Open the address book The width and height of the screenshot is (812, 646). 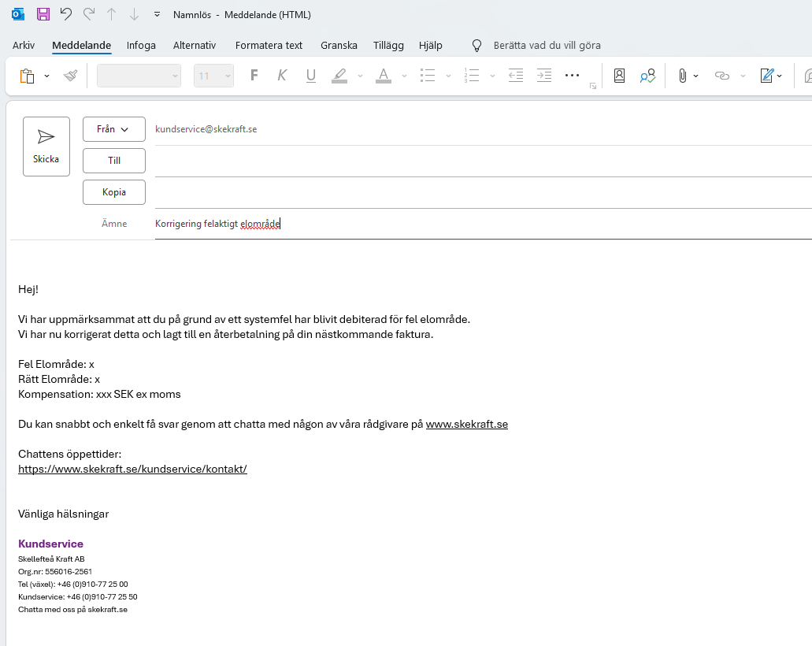pyautogui.click(x=619, y=76)
